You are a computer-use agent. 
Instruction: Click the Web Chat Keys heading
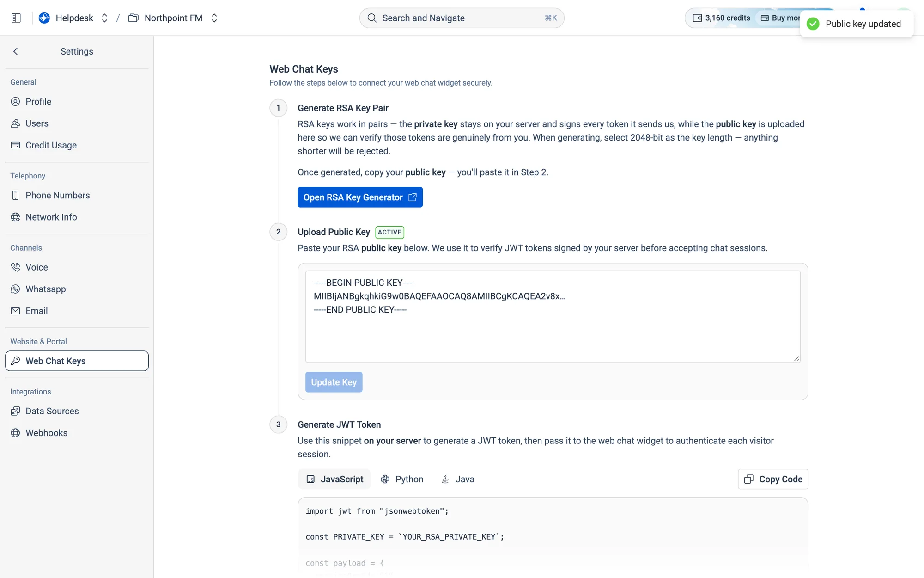pos(304,69)
